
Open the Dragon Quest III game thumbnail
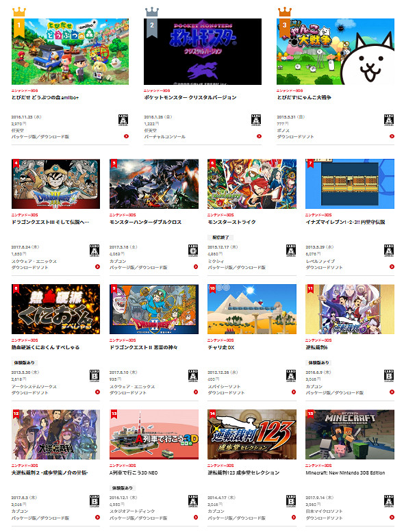click(x=55, y=184)
